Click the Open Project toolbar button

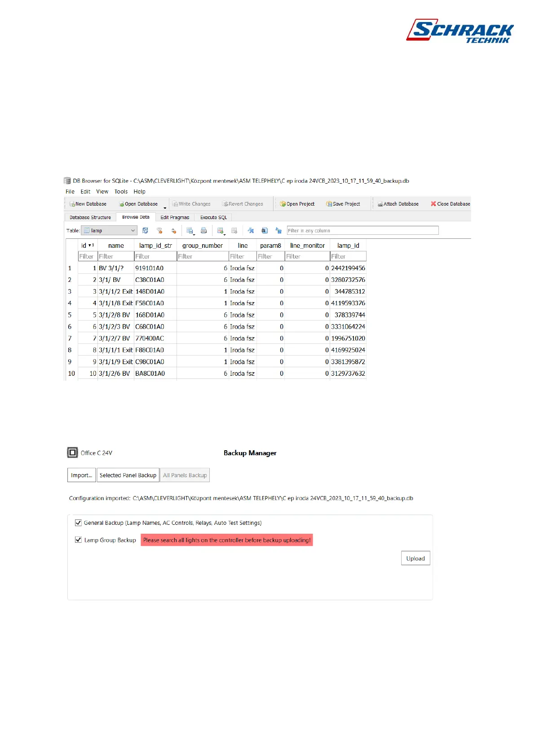point(297,204)
